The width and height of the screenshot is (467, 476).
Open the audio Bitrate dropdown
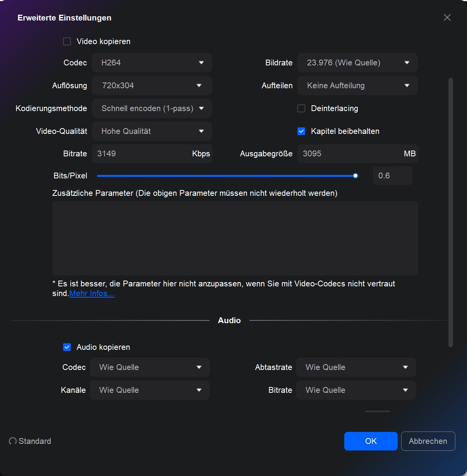356,390
